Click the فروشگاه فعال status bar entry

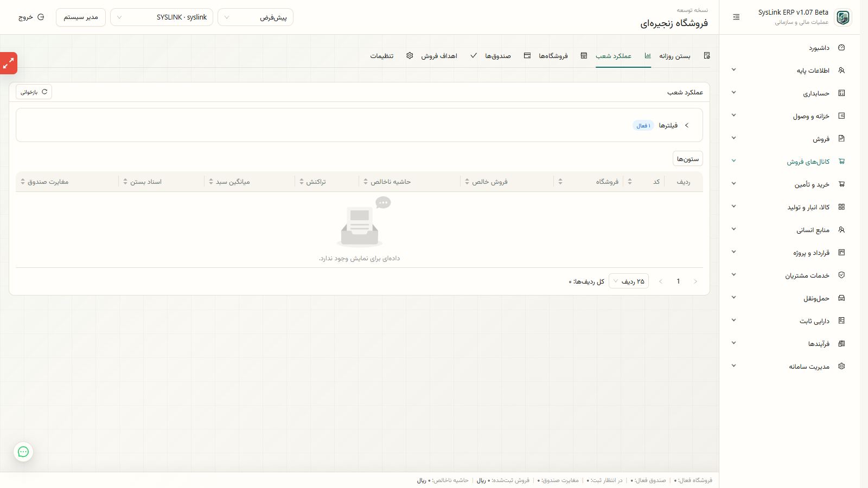pos(694,480)
